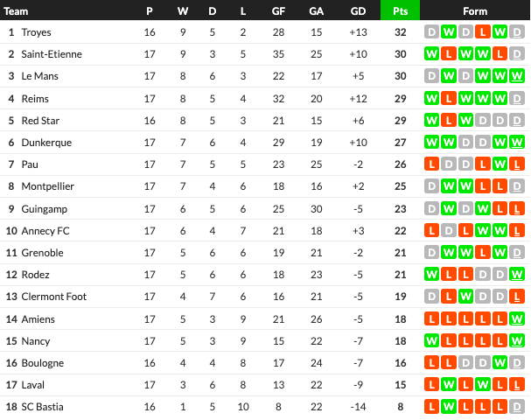This screenshot has height=420, width=531.
Task: Click the Form column header
Action: (x=475, y=10)
